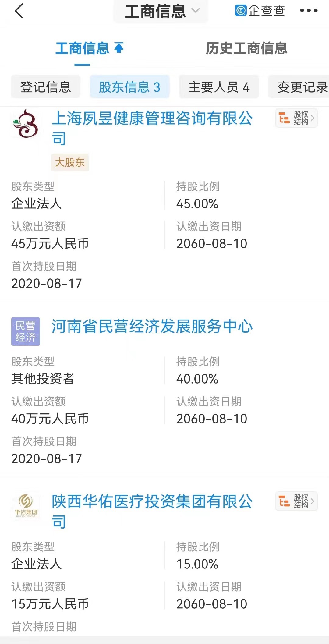The width and height of the screenshot is (329, 644).
Task: Open 股权结构 for 上海夙昱健康管理咨询
Action: click(x=296, y=118)
